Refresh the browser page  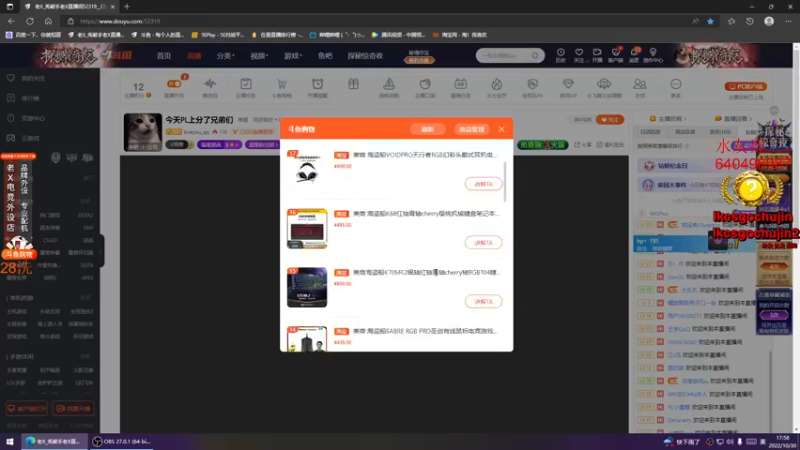pos(30,21)
